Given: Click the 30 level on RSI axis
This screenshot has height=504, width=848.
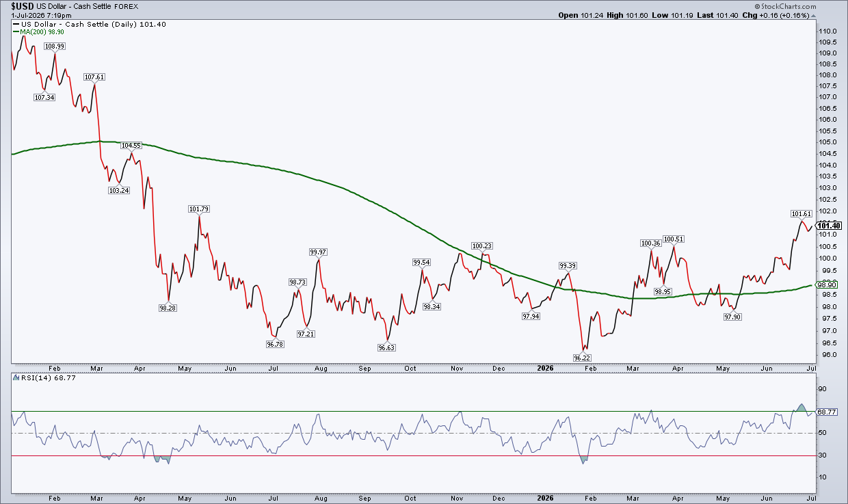Looking at the screenshot, I should coord(823,455).
